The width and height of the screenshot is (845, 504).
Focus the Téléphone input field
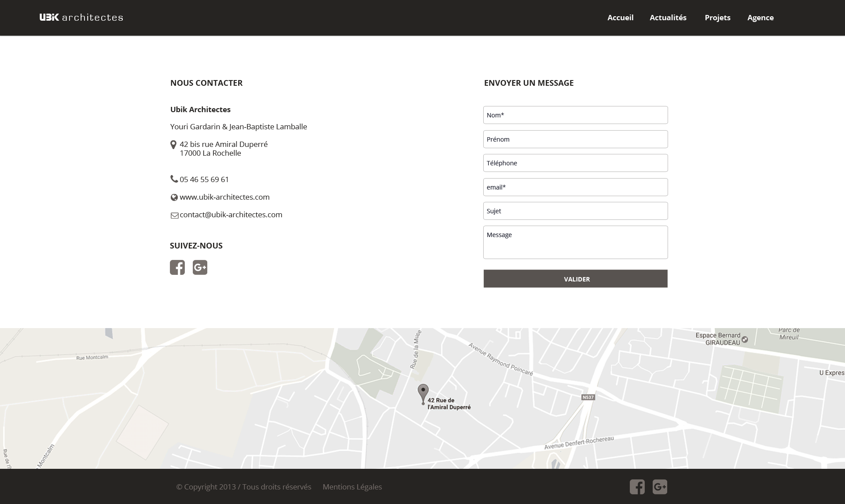575,163
